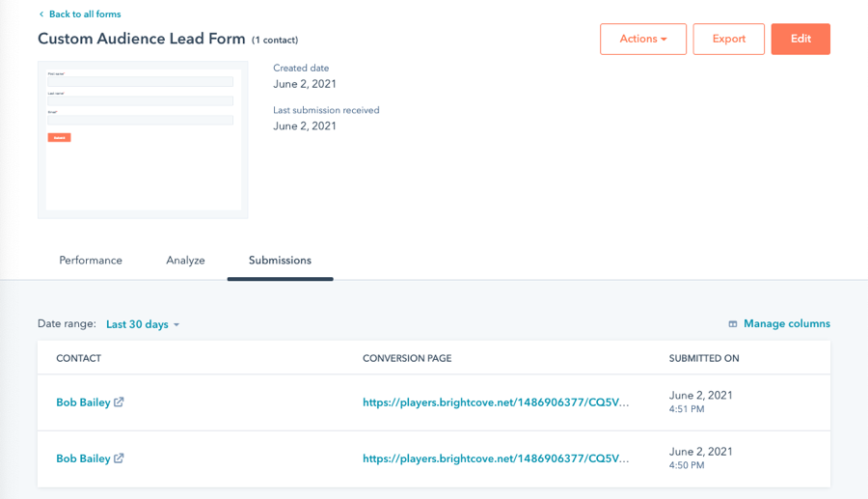Click the CONVERSION PAGE column header

click(x=407, y=358)
